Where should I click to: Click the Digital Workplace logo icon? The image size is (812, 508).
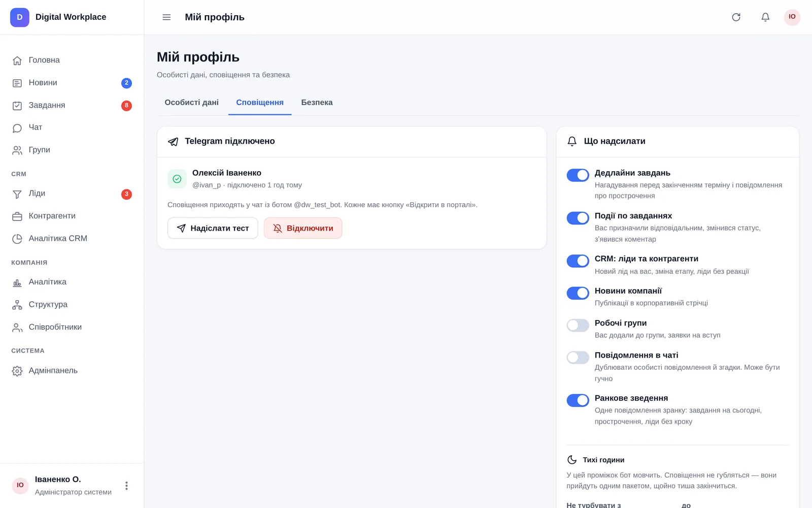[x=20, y=17]
